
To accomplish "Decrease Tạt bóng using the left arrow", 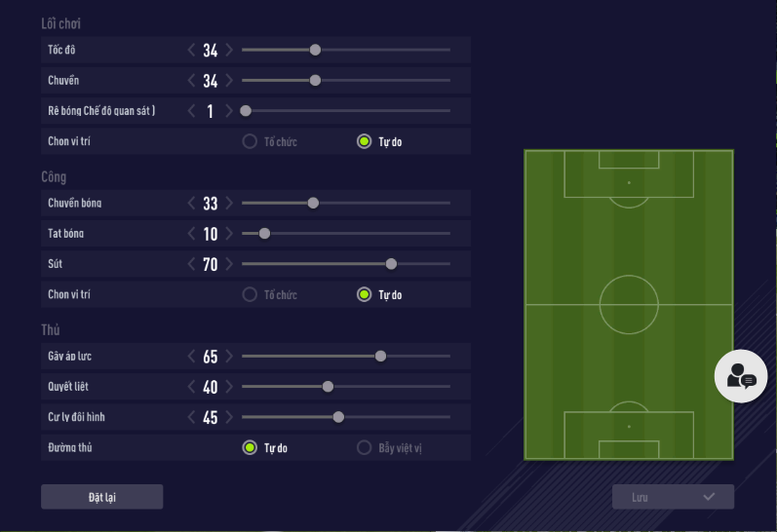I will click(x=192, y=234).
